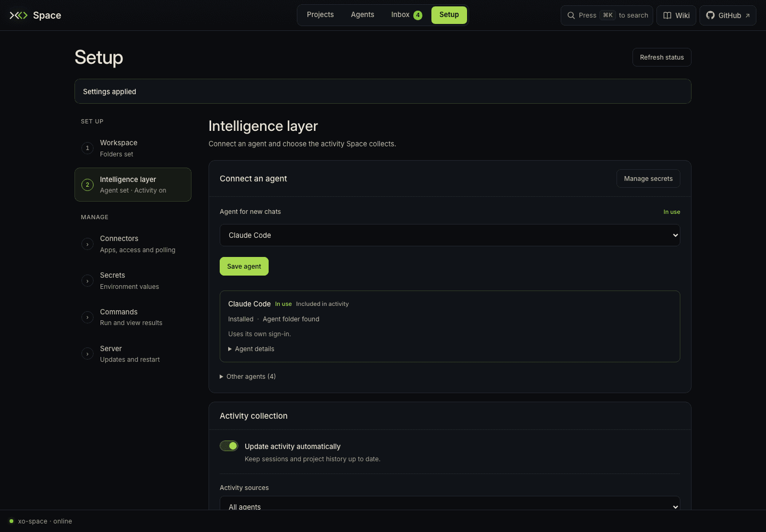Click the step 2 circle beside Intelligence layer

coord(87,185)
